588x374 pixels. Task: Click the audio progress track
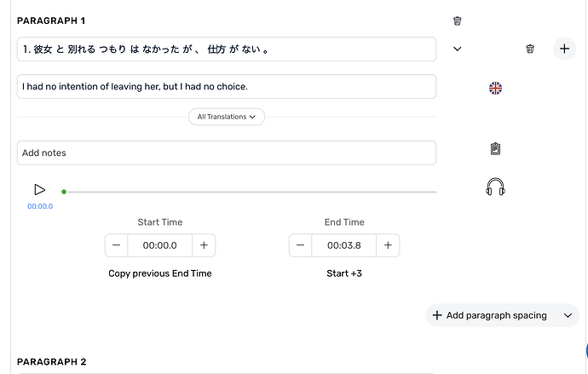(x=252, y=192)
